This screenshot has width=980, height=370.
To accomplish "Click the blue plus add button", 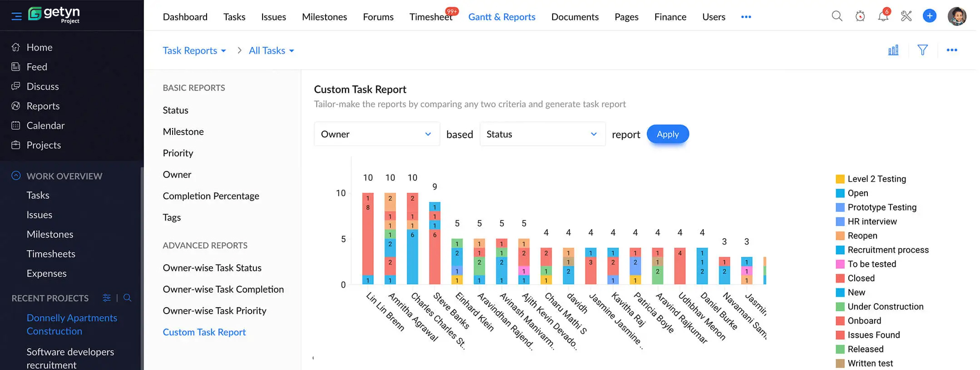I will tap(929, 16).
